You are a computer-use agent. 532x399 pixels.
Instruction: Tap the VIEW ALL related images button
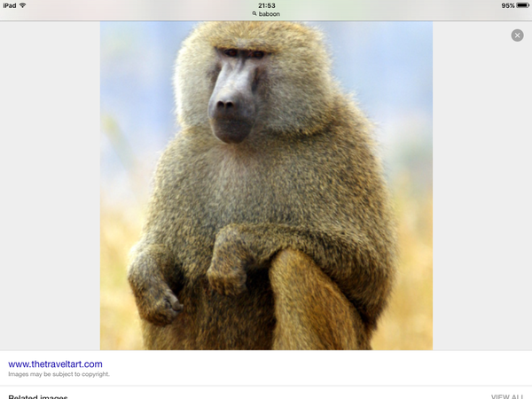point(507,396)
